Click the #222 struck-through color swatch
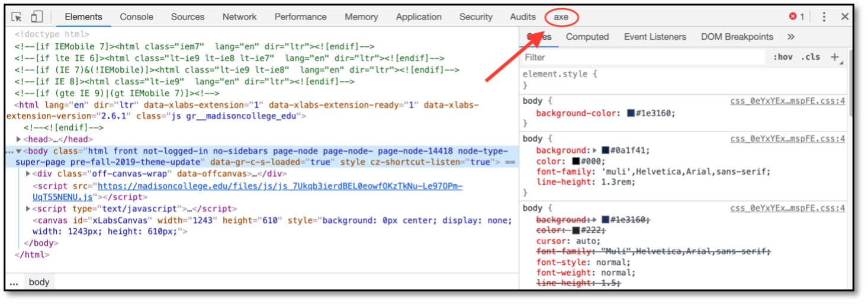Screen dimensions: 868x304 (x=577, y=231)
